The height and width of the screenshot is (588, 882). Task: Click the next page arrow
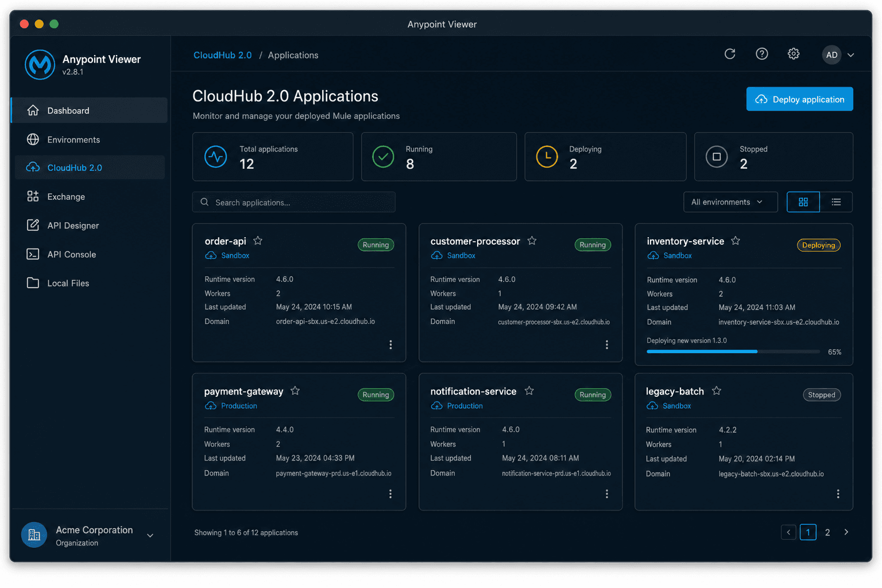[846, 532]
